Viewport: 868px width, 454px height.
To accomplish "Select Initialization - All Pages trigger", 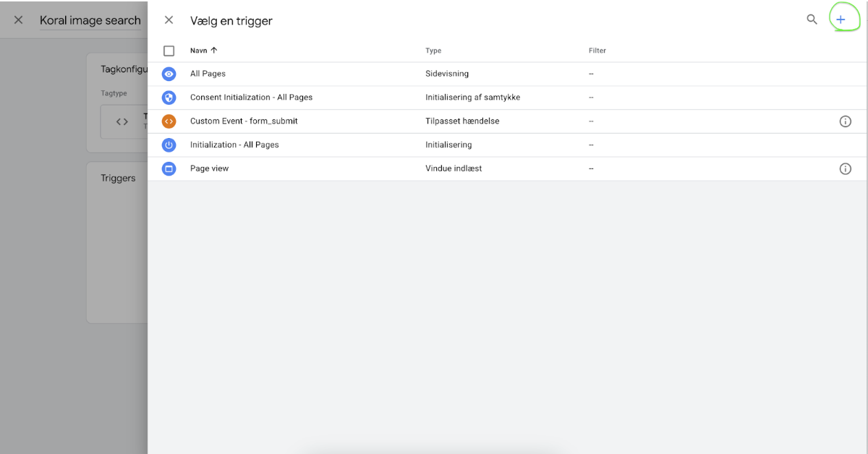I will (234, 145).
